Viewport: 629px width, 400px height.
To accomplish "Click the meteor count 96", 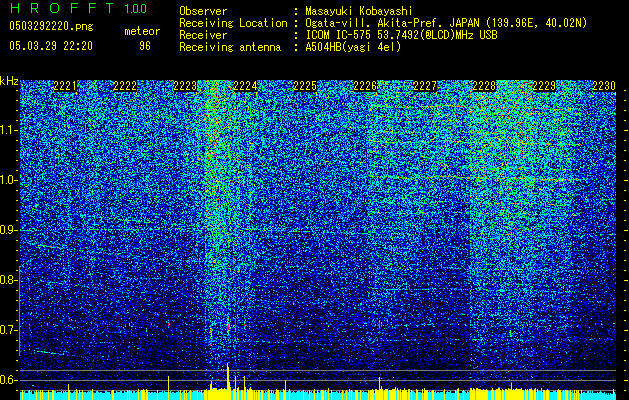I will 145,46.
